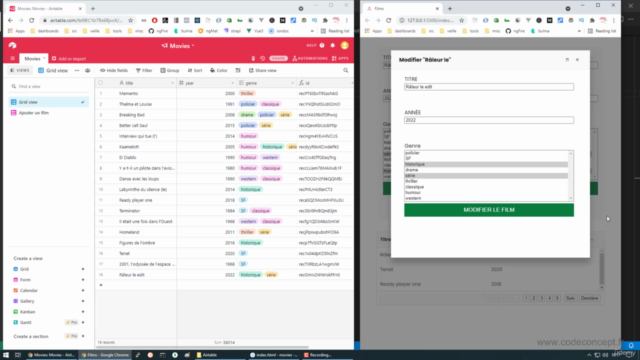Open the Sort option

point(195,71)
